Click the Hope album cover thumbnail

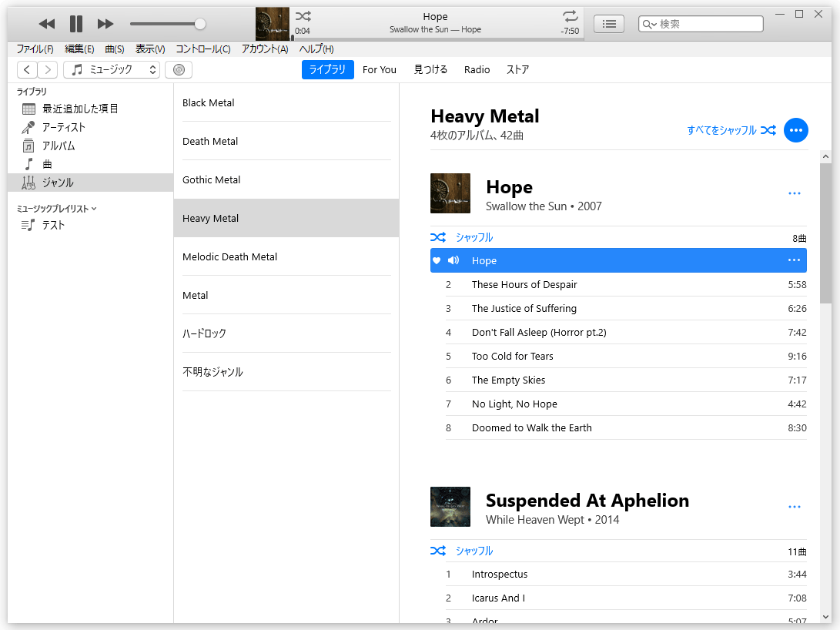450,193
